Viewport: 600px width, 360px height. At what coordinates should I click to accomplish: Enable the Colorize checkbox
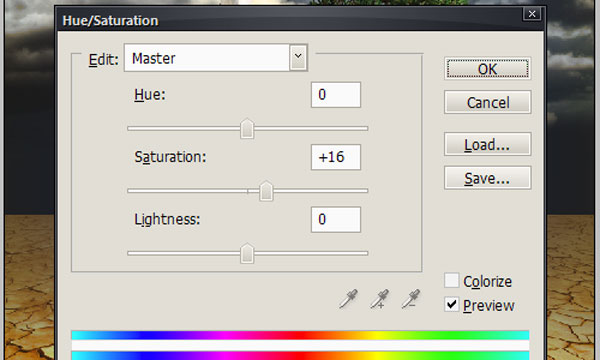click(x=452, y=280)
